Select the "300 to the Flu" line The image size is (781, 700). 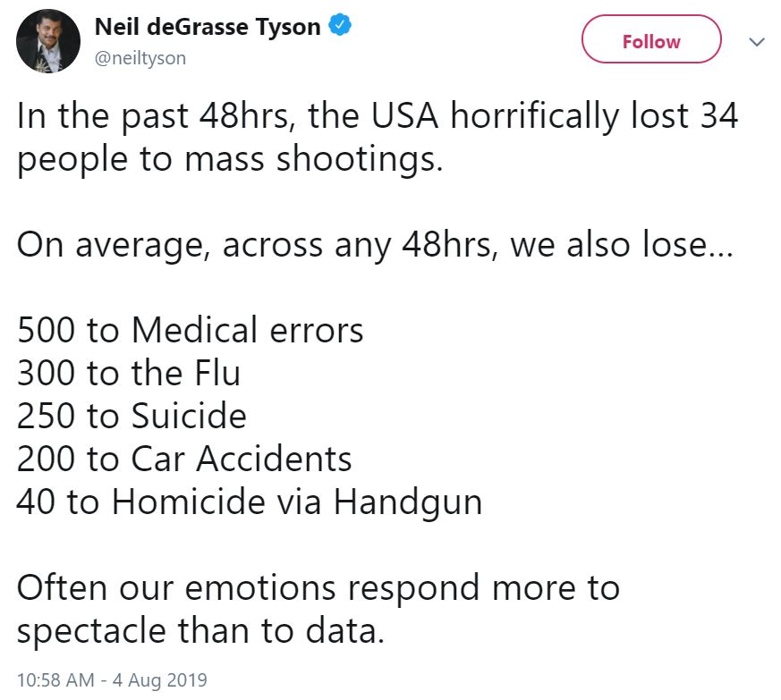pyautogui.click(x=129, y=374)
